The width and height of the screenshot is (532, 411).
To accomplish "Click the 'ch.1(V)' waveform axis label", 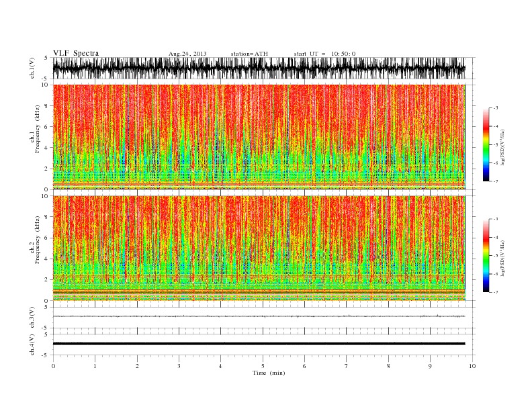I will coord(32,68).
